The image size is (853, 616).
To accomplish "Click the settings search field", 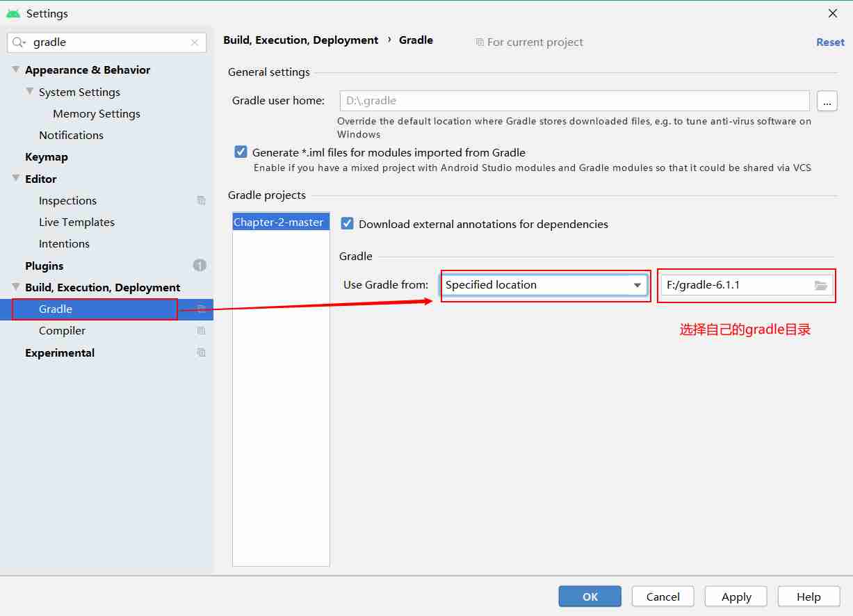I will (107, 42).
